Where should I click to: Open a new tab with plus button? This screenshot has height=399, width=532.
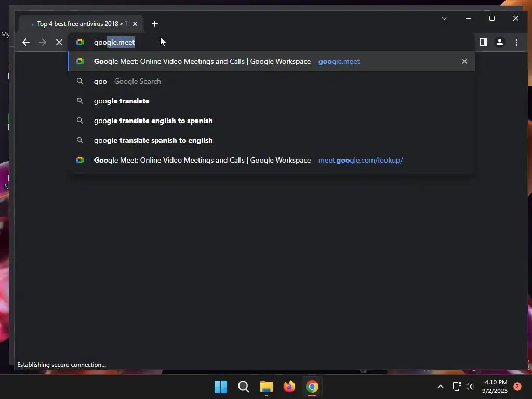pos(155,24)
